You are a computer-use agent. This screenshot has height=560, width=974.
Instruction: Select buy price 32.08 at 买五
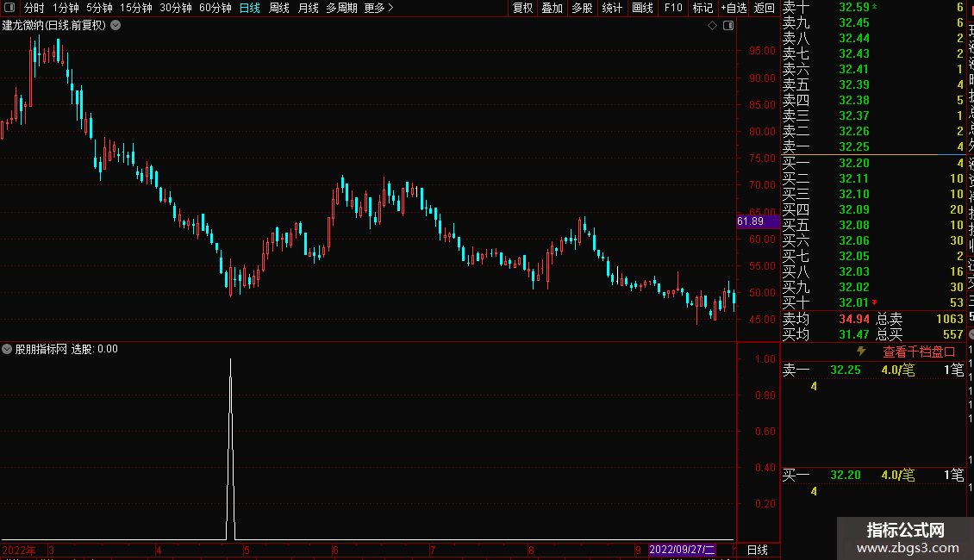[x=854, y=226]
